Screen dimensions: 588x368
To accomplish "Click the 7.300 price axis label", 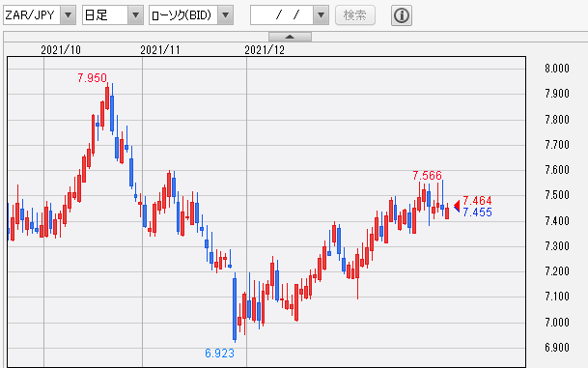I will coord(557,246).
